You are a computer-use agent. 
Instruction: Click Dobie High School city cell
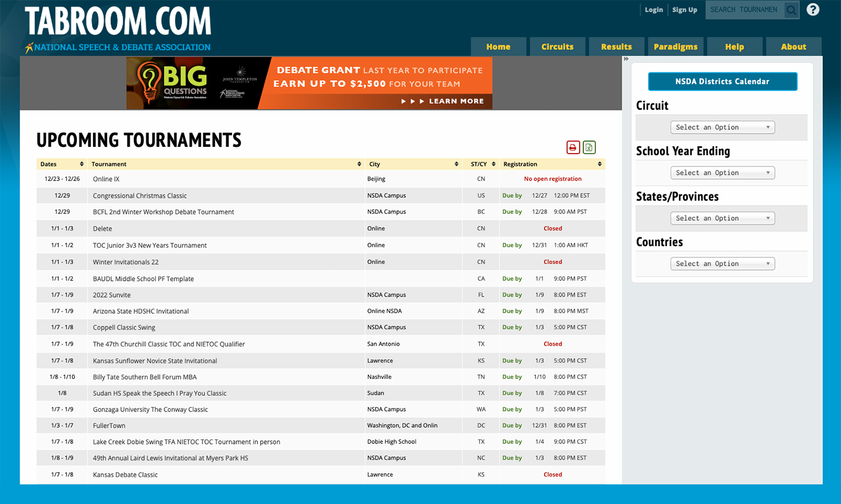tap(392, 442)
